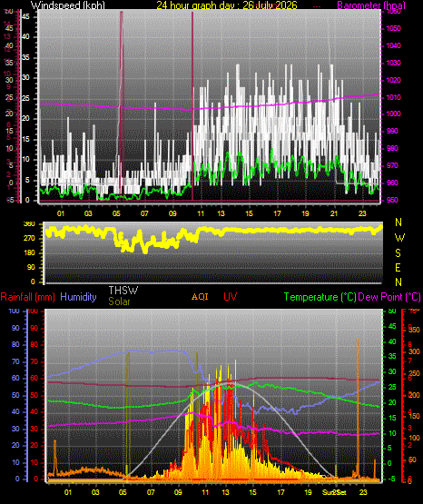
Task: Click the 1010 value on barometer axis
Action: (x=393, y=97)
